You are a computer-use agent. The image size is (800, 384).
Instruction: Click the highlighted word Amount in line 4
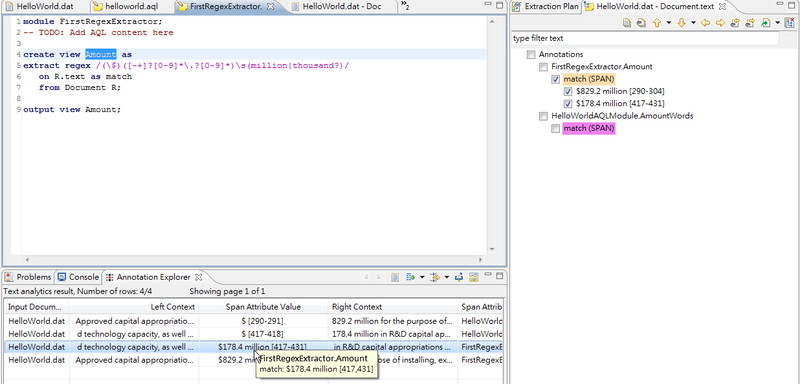click(101, 54)
